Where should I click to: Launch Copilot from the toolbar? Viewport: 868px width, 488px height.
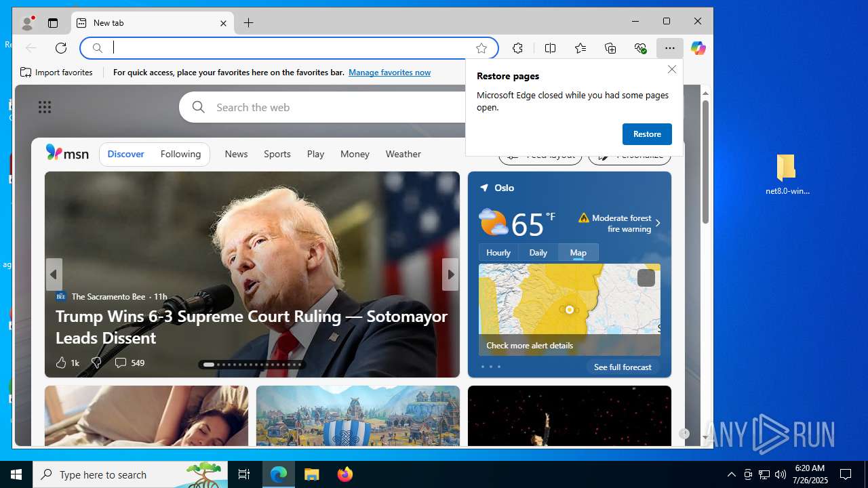(698, 48)
